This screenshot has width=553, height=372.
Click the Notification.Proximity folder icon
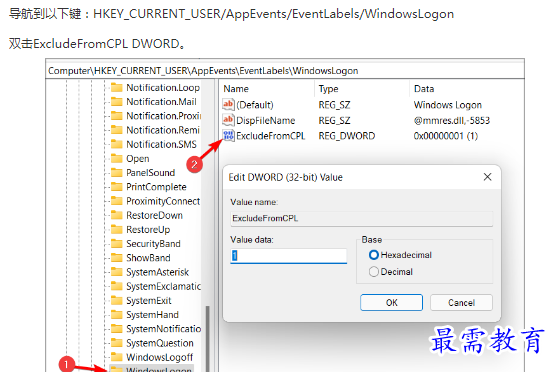116,116
